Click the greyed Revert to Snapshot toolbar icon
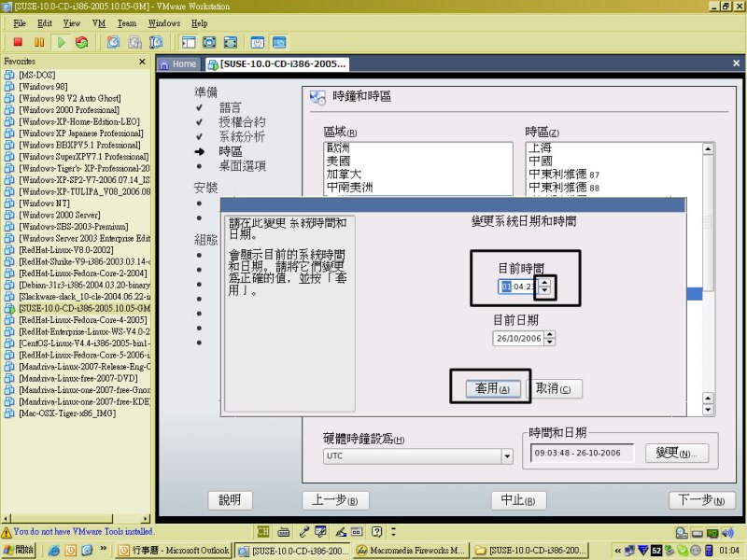The width and height of the screenshot is (747, 560). [134, 42]
